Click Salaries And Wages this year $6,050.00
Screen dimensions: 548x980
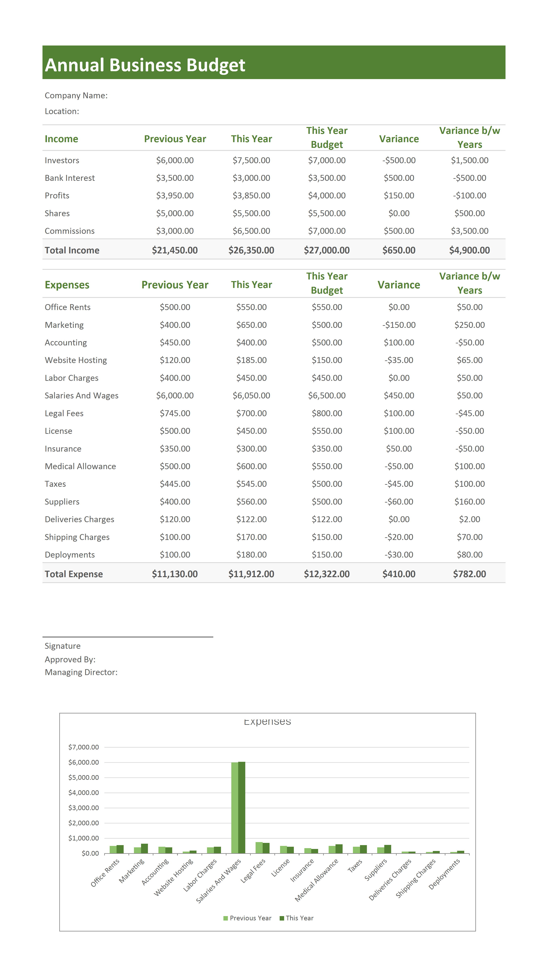[x=251, y=395]
